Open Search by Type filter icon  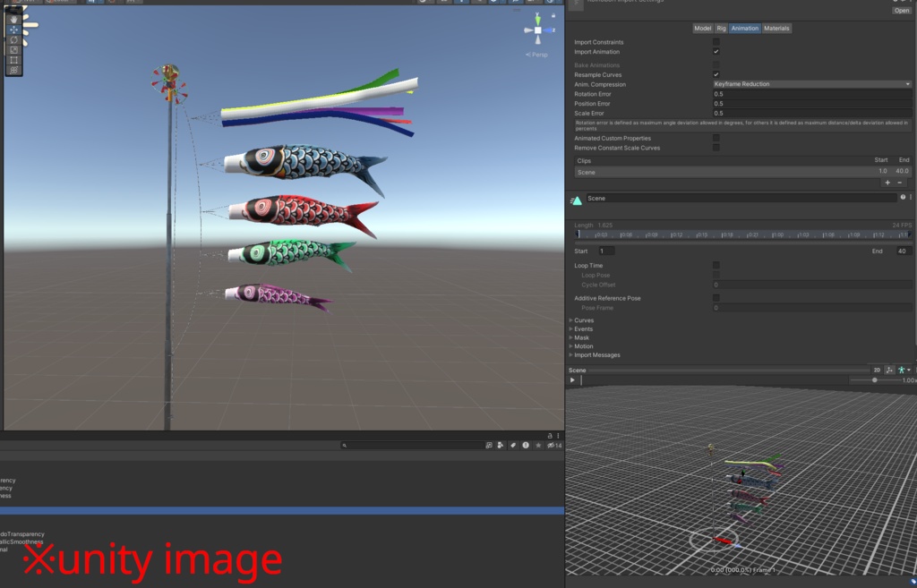(x=501, y=446)
